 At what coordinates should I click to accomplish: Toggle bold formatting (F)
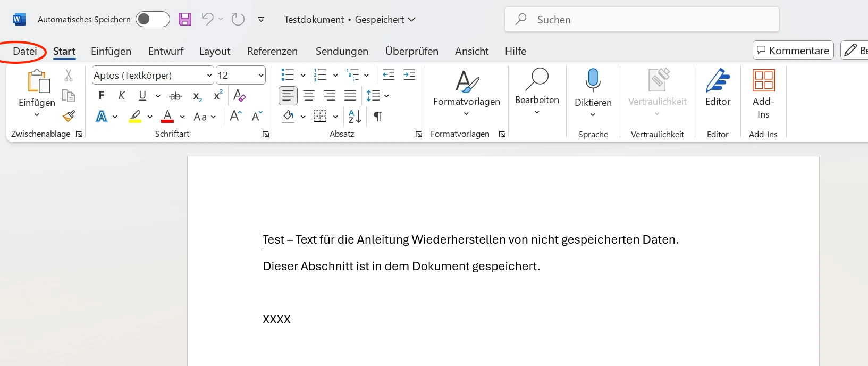[x=101, y=96]
